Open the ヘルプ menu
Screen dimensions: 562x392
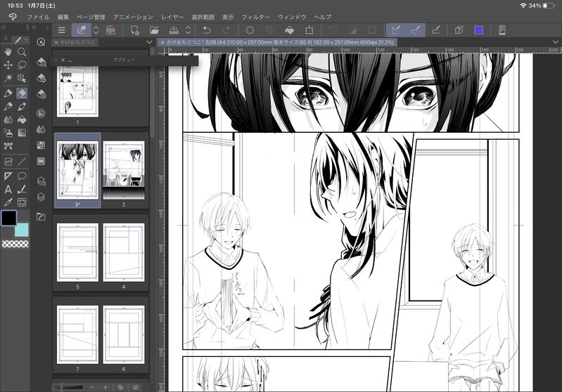(x=323, y=17)
